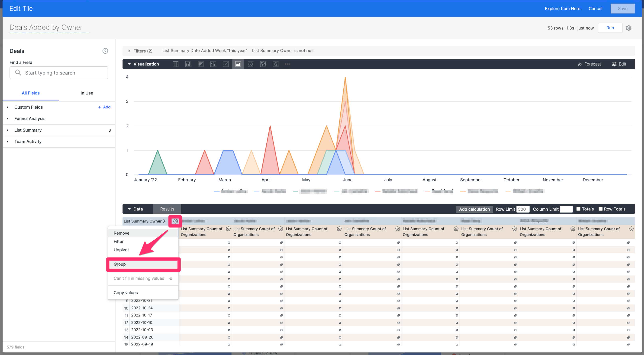The image size is (644, 355).
Task: Open more visualization types ellipsis
Action: pos(287,64)
